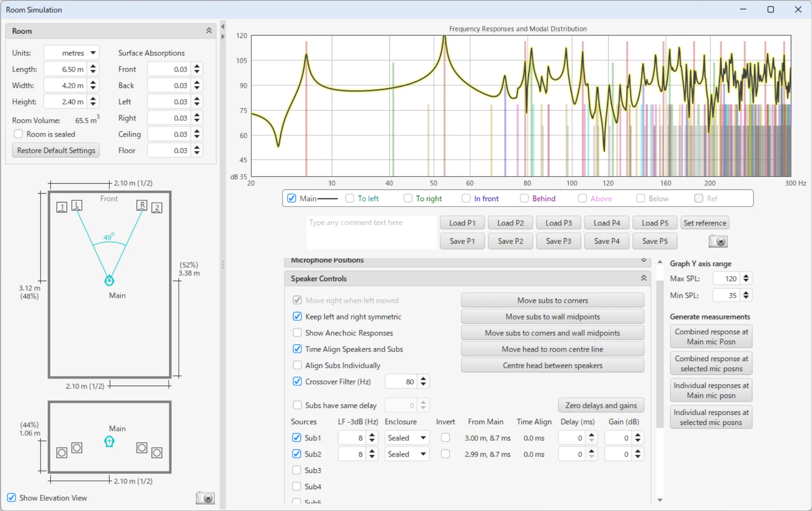This screenshot has width=812, height=511.
Task: Collapse left panel with splitter arrow
Action: pos(223,27)
